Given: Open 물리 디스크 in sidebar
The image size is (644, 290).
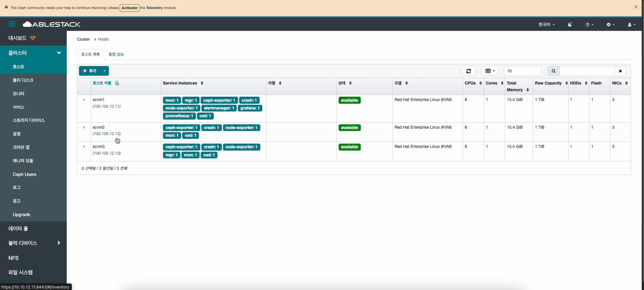Looking at the screenshot, I should tap(23, 80).
